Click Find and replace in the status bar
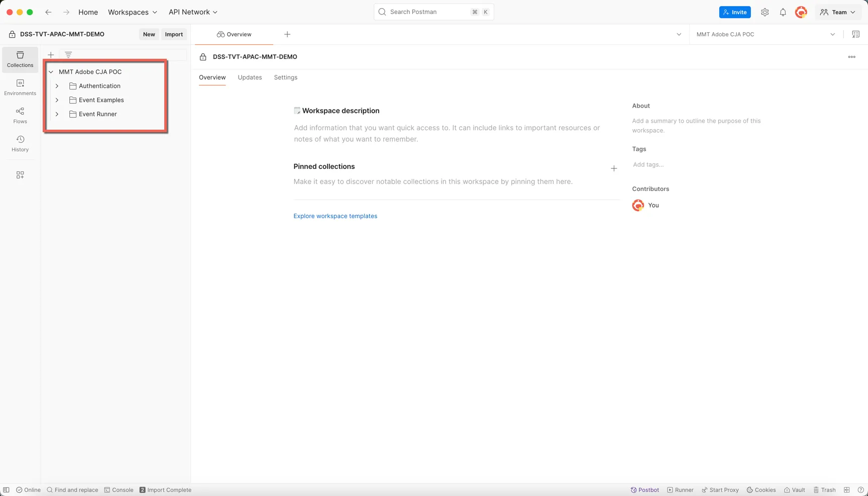 [72, 490]
